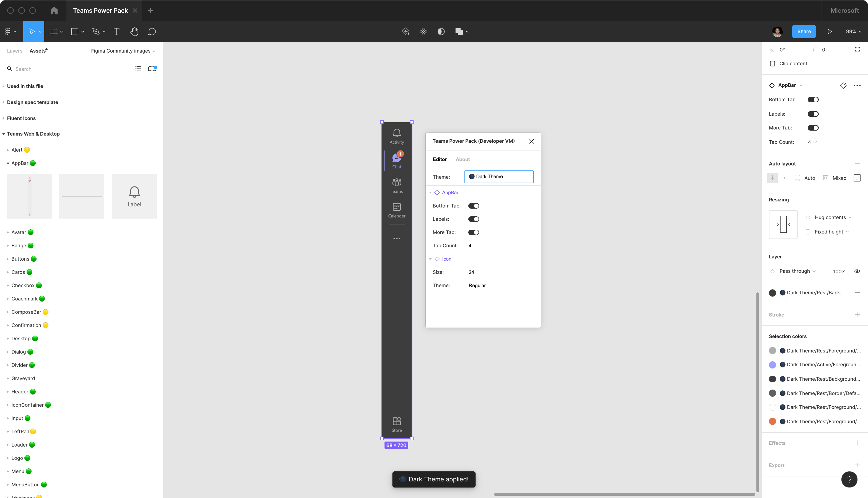
Task: Toggle More Tab in plugin dialog
Action: pos(474,233)
